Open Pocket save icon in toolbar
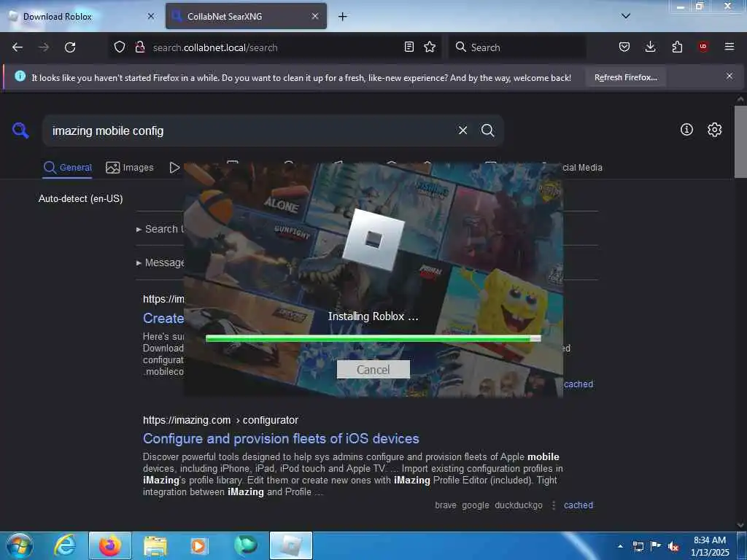The width and height of the screenshot is (747, 560). click(x=624, y=47)
